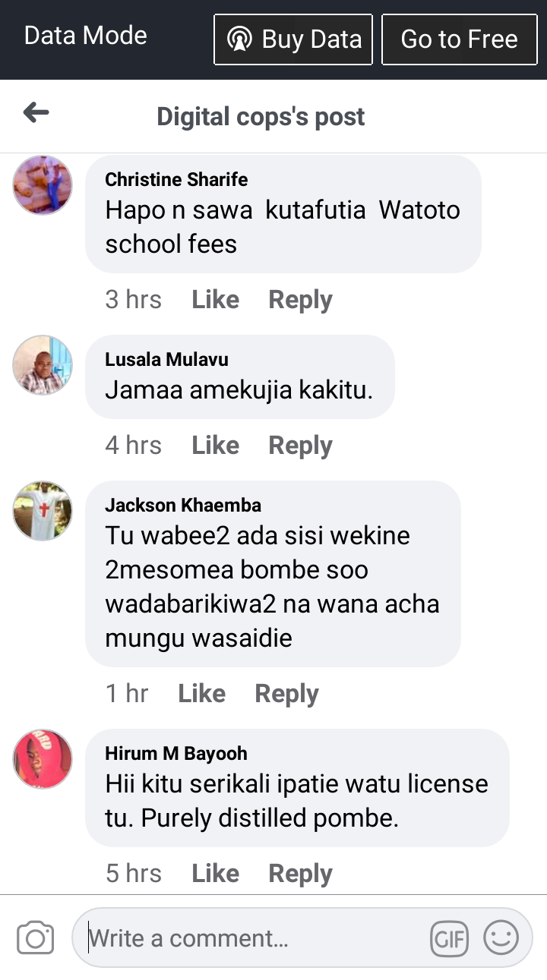Screen dimensions: 547x980
Task: Like Hirum M Bayooh's comment
Action: coord(216,874)
